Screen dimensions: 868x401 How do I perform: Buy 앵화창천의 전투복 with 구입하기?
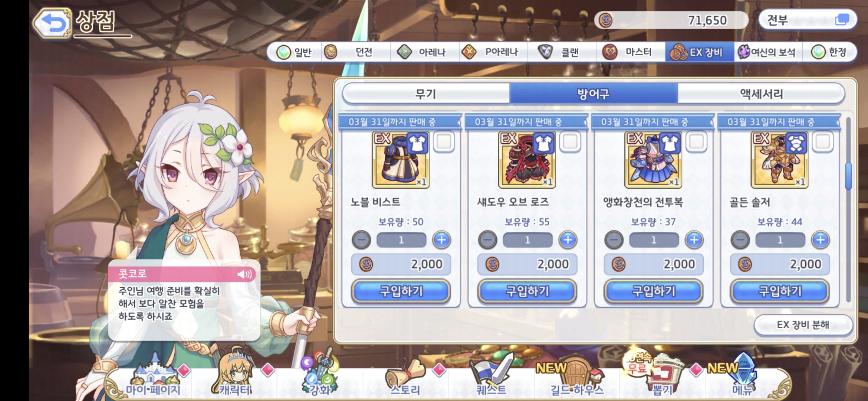click(x=654, y=291)
